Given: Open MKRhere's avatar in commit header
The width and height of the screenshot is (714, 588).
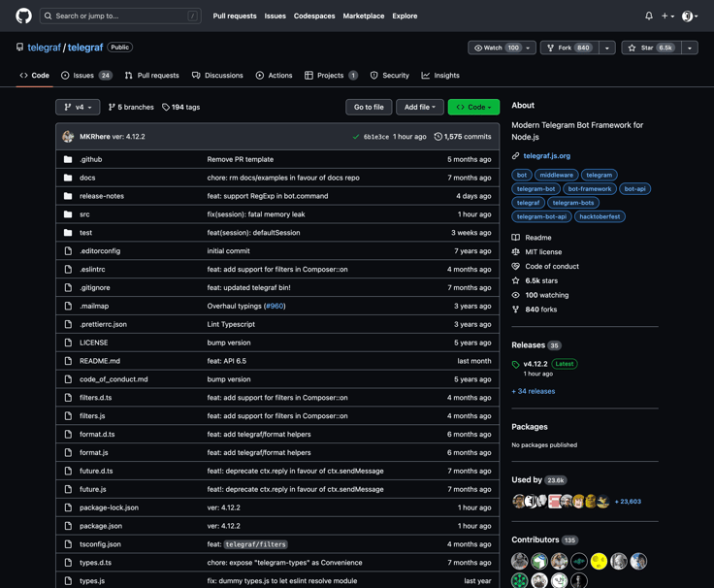Looking at the screenshot, I should pyautogui.click(x=68, y=137).
